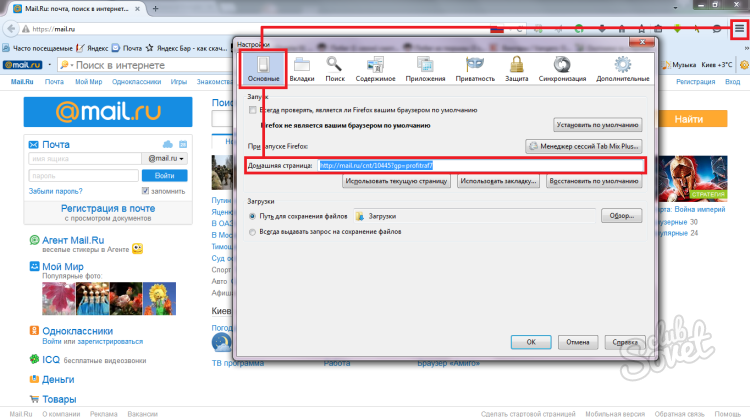Open the Дополнительные gear panel

(x=622, y=71)
